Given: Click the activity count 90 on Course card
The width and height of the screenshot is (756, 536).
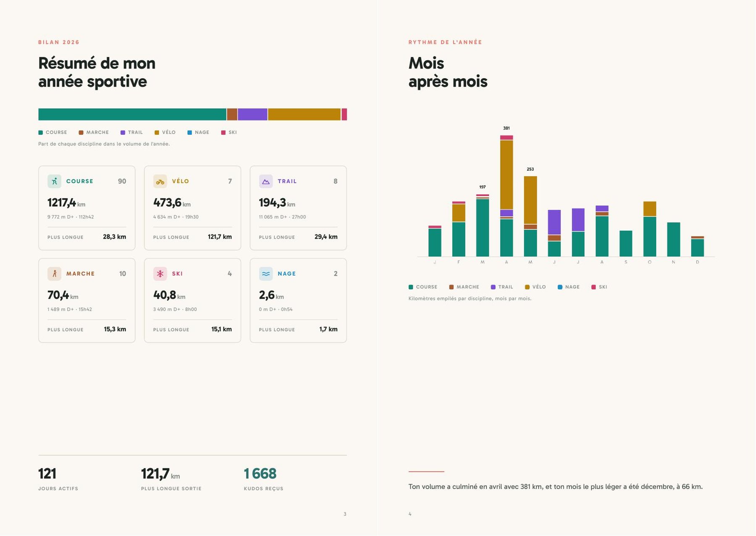Looking at the screenshot, I should 122,181.
